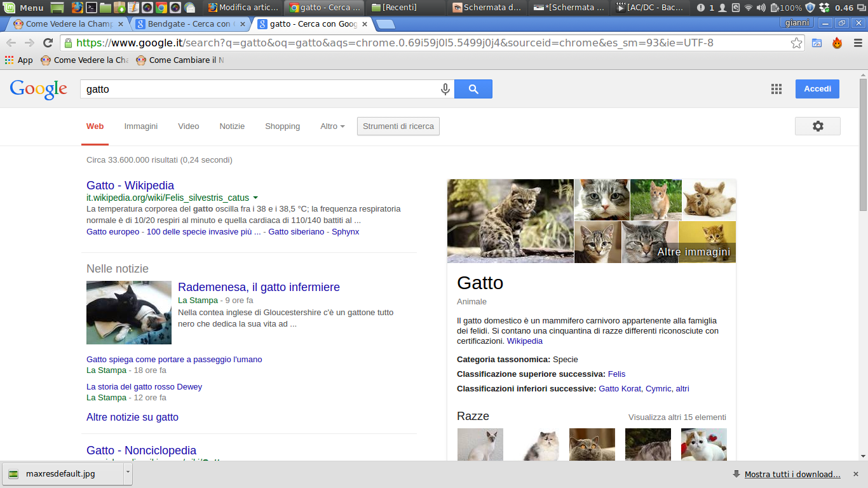This screenshot has width=868, height=488.
Task: Launch Chrome from the panel launcher
Action: [x=161, y=8]
